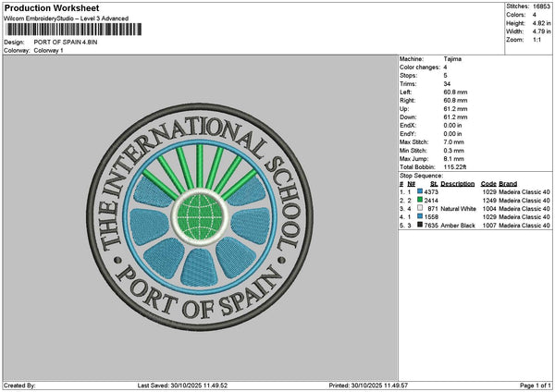This screenshot has height=392, width=555.
Task: Select the Min Stitch value '0.3 mm'
Action: 453,151
